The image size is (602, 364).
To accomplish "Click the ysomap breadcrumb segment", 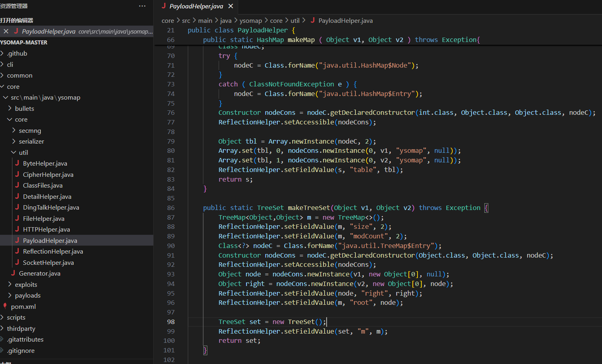I will coord(251,20).
